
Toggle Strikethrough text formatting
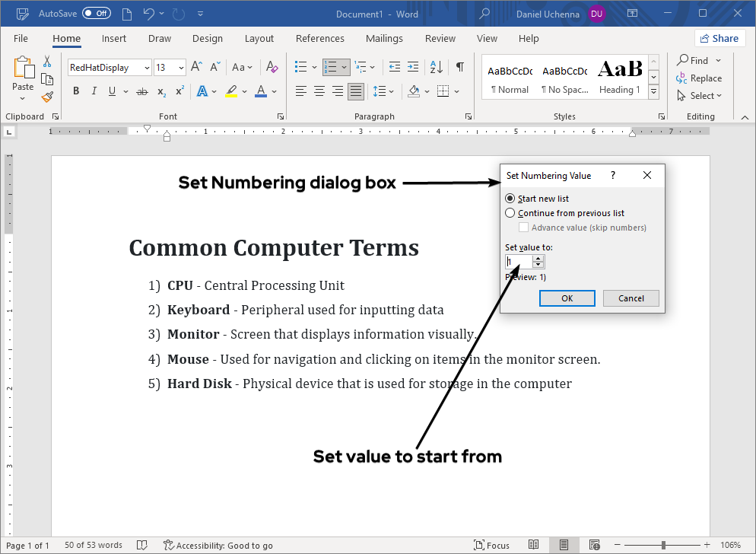point(141,91)
